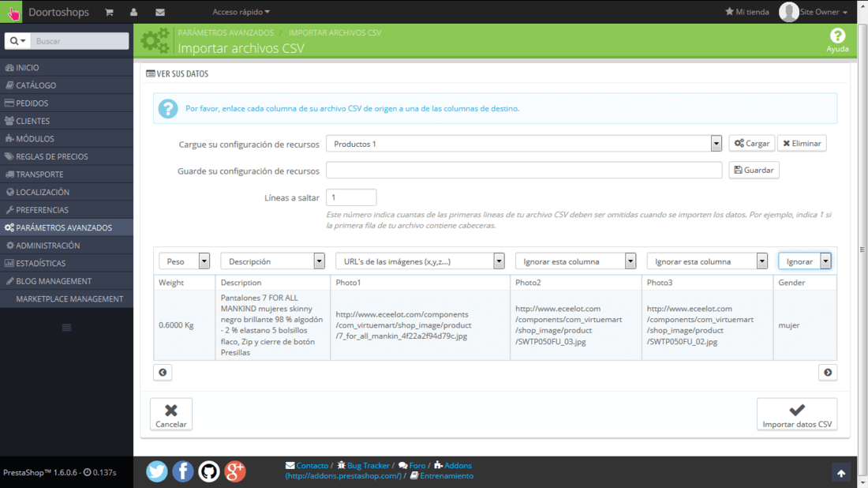Open Acceso rápido dropdown

point(241,12)
